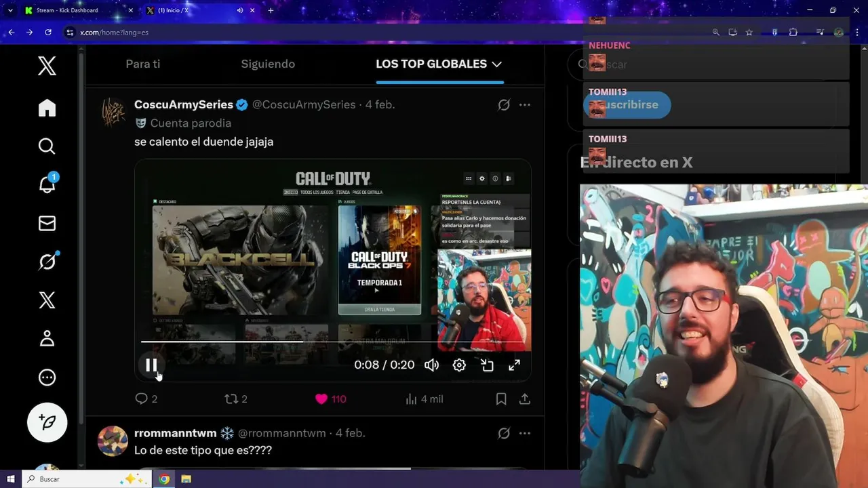Go to Home in X sidebar

pyautogui.click(x=47, y=108)
